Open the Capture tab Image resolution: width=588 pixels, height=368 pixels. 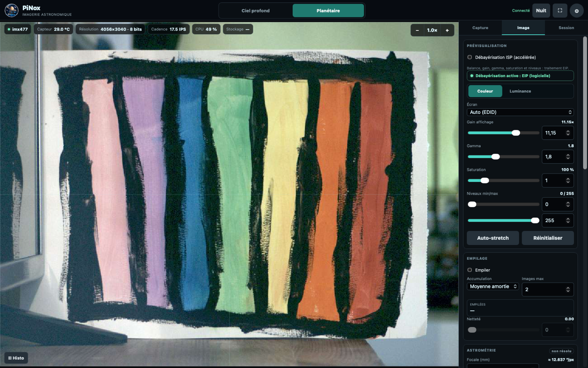(x=480, y=28)
